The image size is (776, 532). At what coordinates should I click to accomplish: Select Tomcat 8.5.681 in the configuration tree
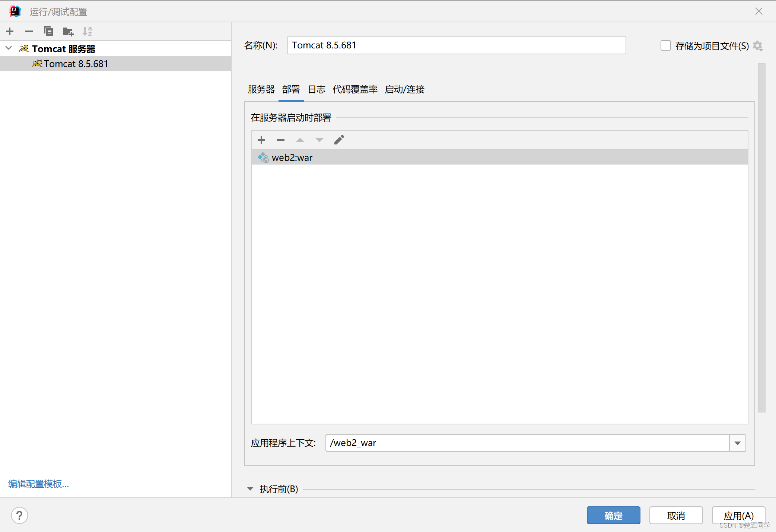[x=115, y=64]
